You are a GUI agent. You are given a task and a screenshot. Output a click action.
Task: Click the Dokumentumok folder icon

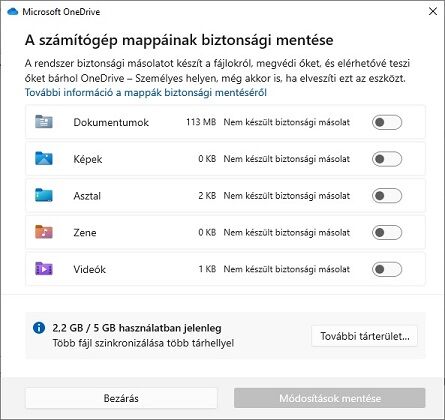[x=44, y=122]
